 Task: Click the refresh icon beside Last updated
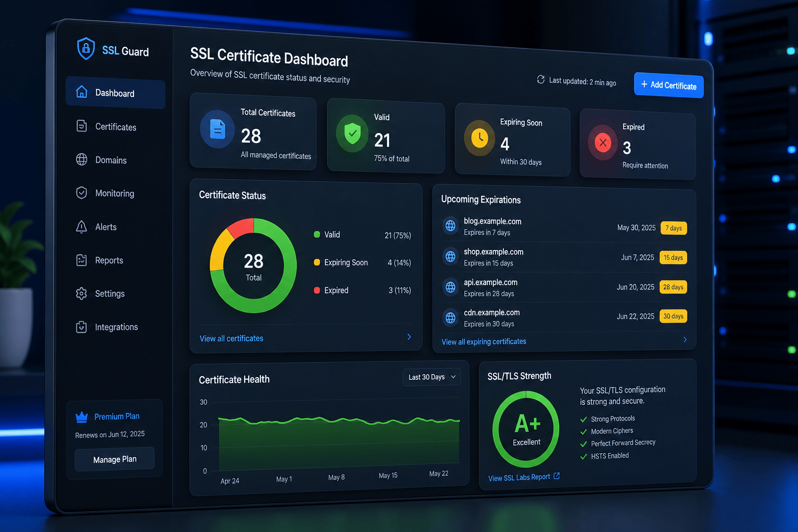coord(541,79)
